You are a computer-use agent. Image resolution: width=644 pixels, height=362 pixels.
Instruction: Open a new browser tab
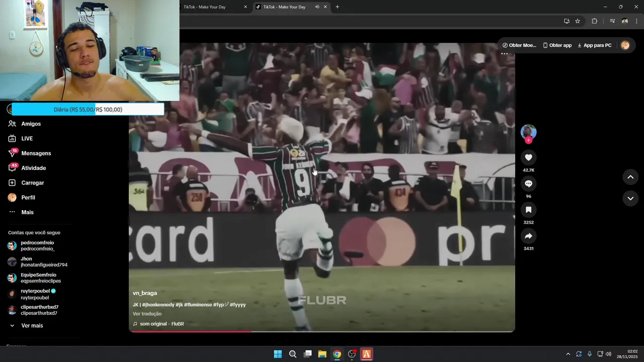tap(337, 7)
